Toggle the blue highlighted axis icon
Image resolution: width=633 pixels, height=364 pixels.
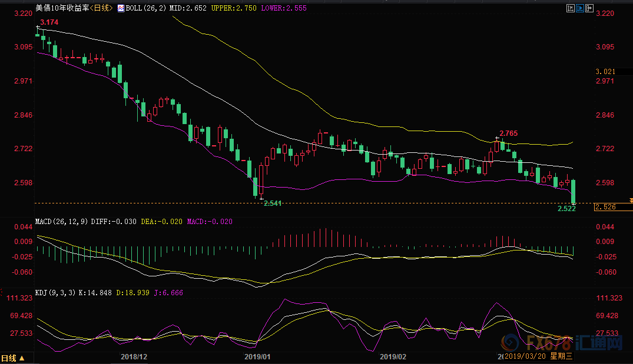pos(579,8)
